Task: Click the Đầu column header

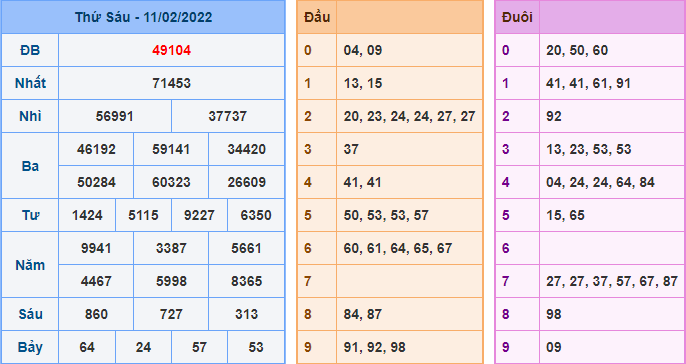Action: point(317,17)
